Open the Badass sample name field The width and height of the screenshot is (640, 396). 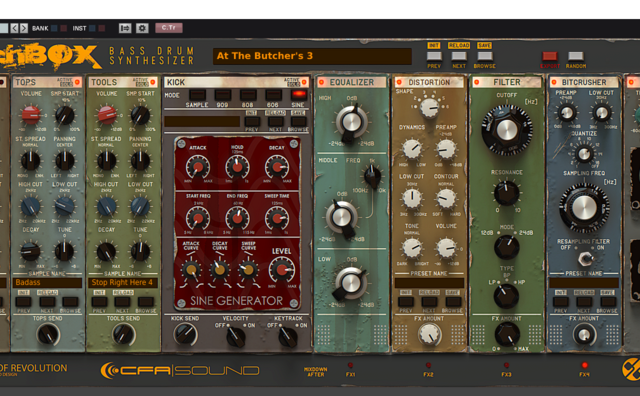47,283
